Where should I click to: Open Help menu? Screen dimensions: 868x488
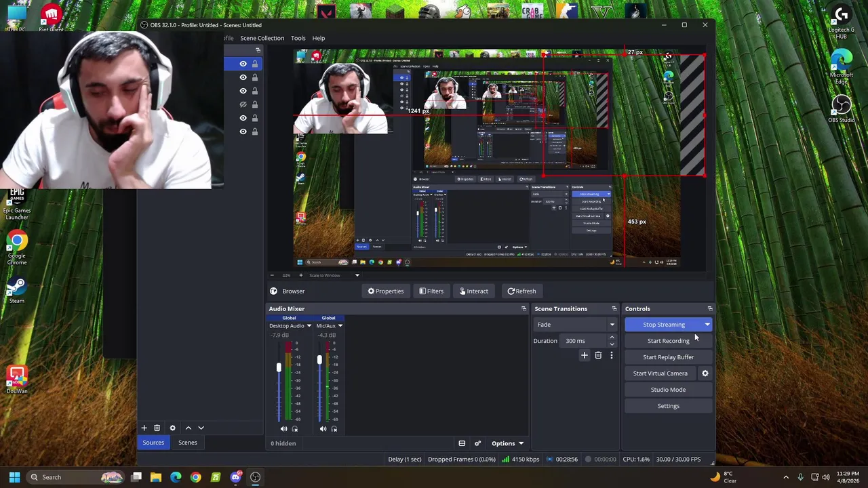[318, 38]
